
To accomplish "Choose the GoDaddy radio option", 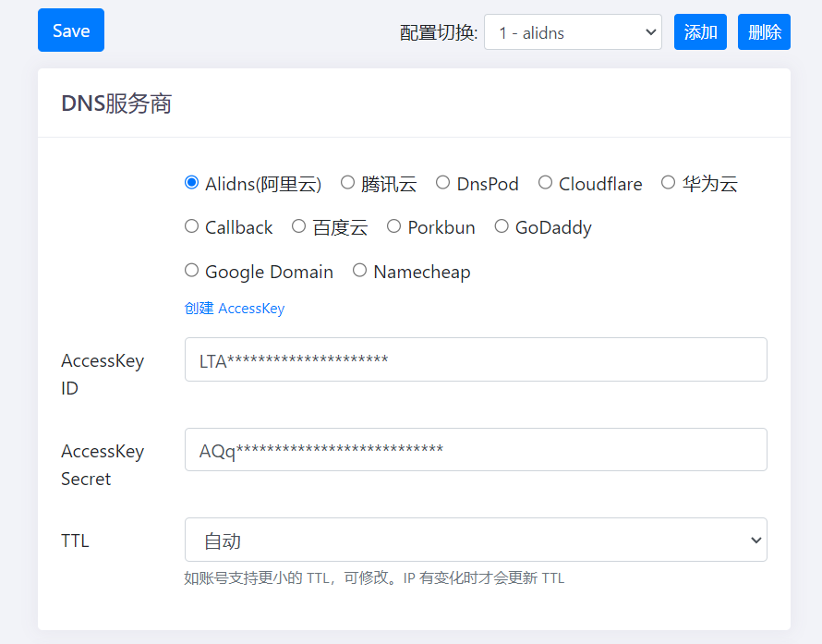I will [502, 226].
